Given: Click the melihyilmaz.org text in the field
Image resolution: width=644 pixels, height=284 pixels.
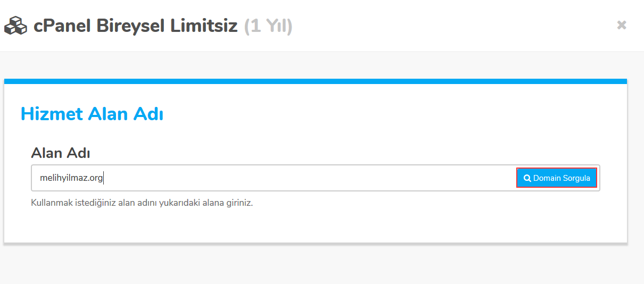Looking at the screenshot, I should coord(71,178).
